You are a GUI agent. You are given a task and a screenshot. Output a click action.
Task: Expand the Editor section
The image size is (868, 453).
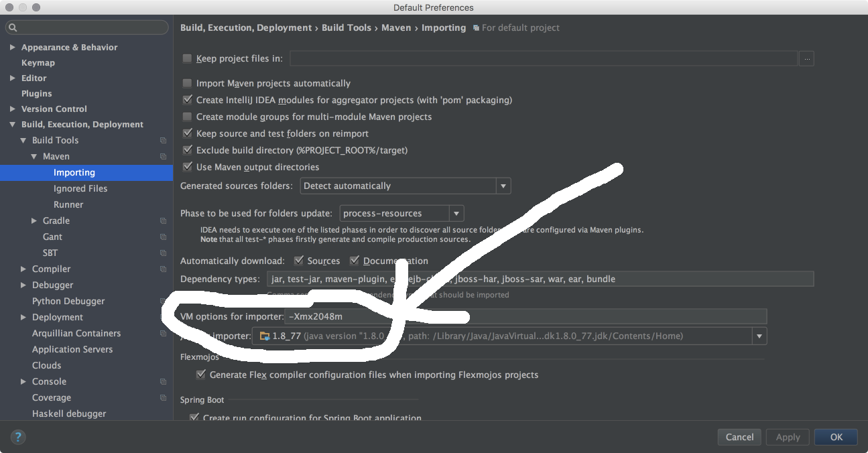(12, 78)
